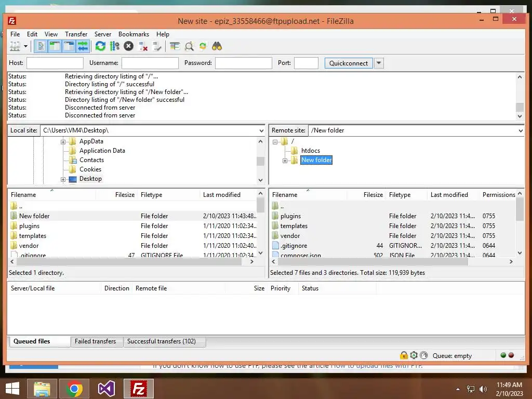Select local plugins folder row
This screenshot has width=532, height=399.
(x=132, y=226)
